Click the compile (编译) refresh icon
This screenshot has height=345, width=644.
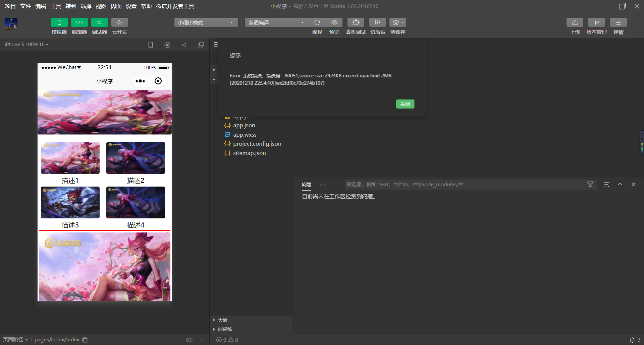(317, 22)
